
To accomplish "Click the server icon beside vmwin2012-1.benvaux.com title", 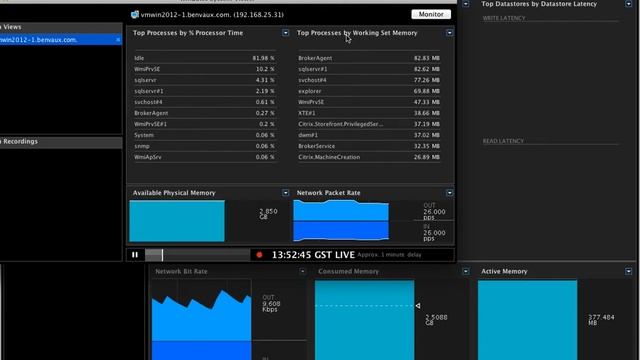I will (x=135, y=15).
